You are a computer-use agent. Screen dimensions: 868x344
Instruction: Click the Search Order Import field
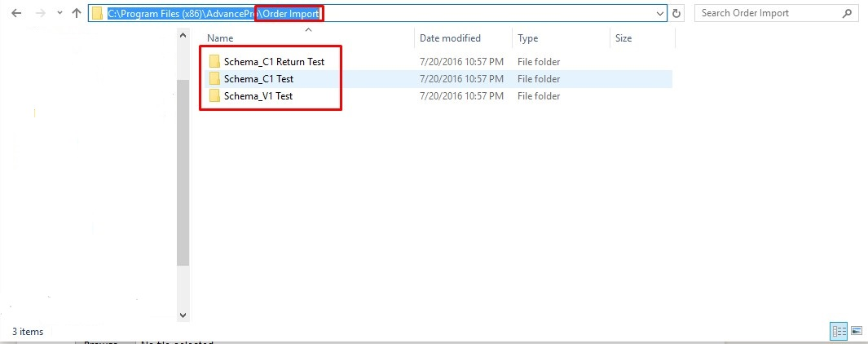point(766,14)
